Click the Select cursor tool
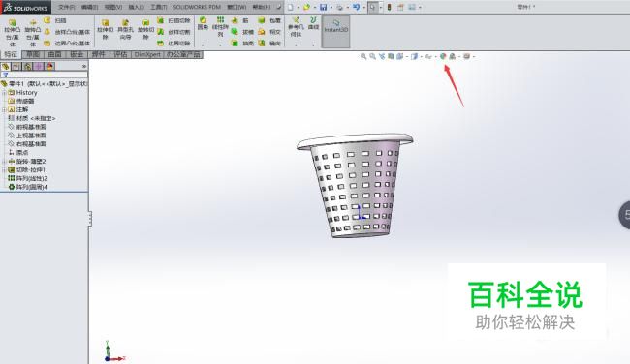The image size is (630, 364). pyautogui.click(x=373, y=7)
